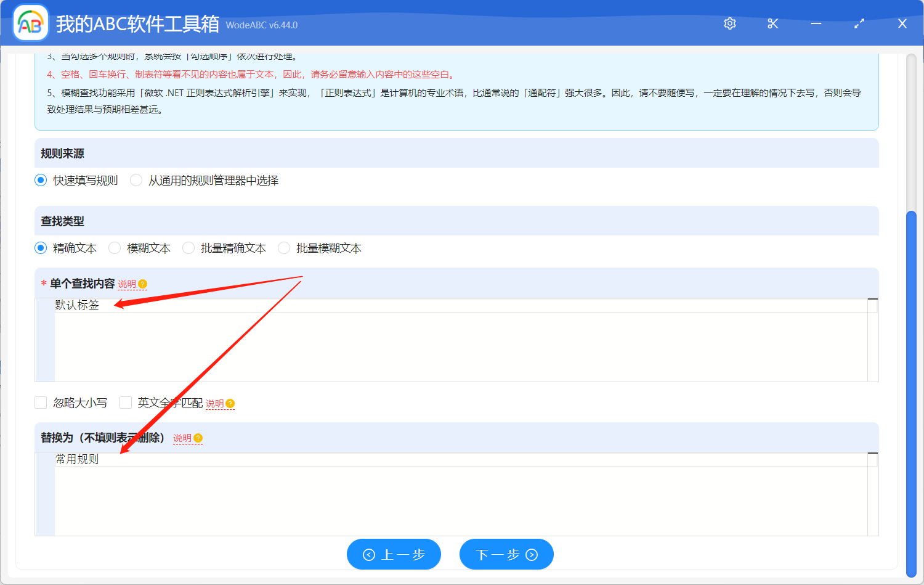Screen dimensions: 924x585
Task: Click the help icon next to 替换为 说明
Action: point(197,438)
